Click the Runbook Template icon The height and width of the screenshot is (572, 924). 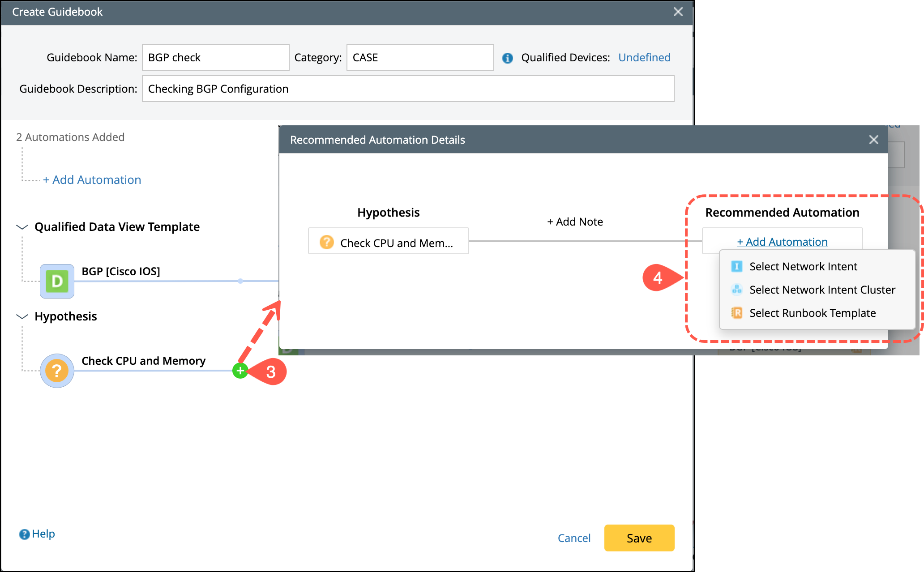[736, 313]
